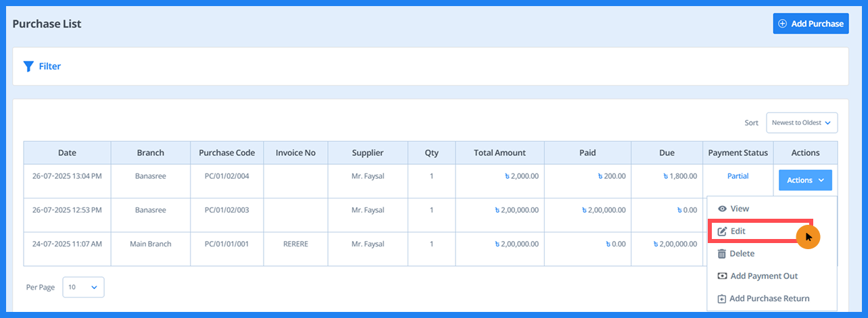Click the RERERE invoice number cell
Image resolution: width=868 pixels, height=318 pixels.
[x=295, y=244]
